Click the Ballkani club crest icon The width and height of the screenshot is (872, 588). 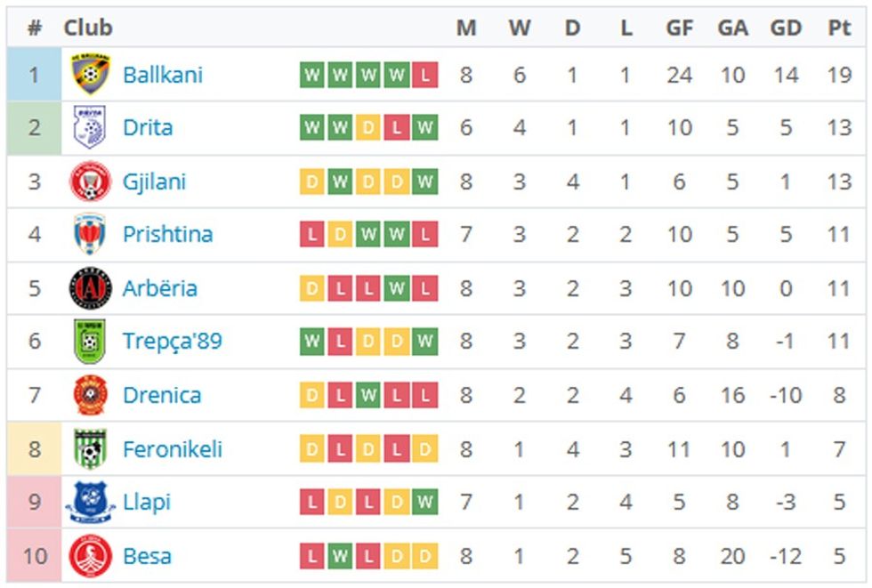coord(90,75)
